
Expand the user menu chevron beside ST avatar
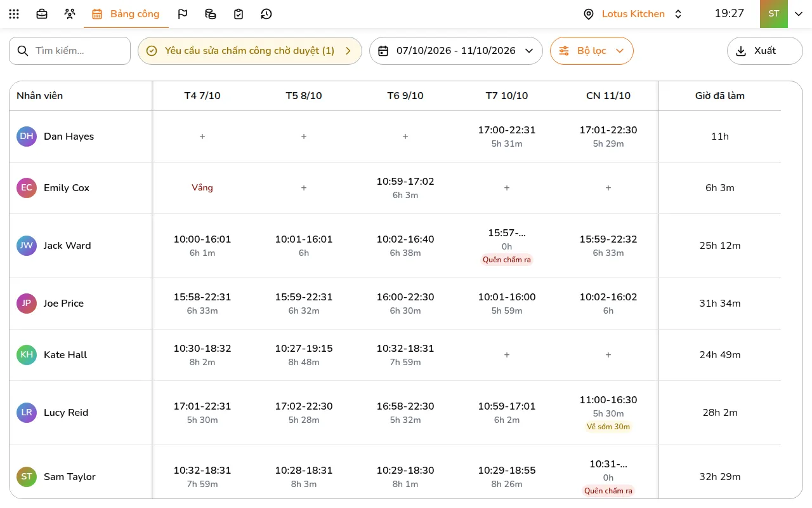(x=799, y=14)
